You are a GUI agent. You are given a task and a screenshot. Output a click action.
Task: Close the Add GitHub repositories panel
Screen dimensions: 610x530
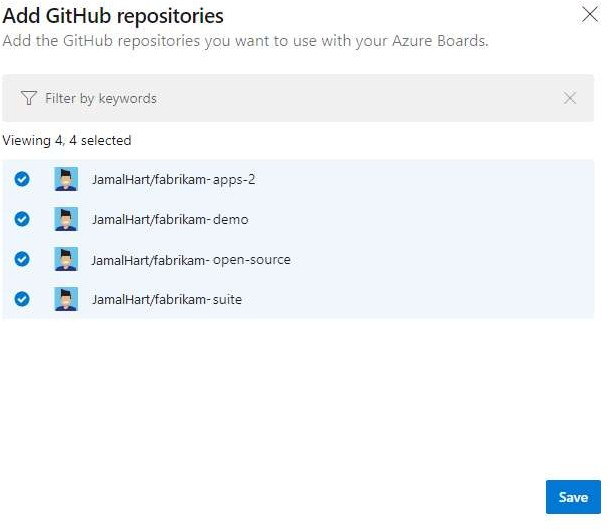[x=589, y=14]
